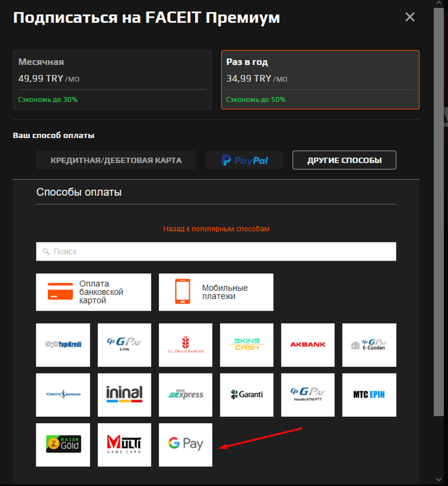Click the Сэкономь до 50% text
This screenshot has height=486, width=448.
[256, 99]
